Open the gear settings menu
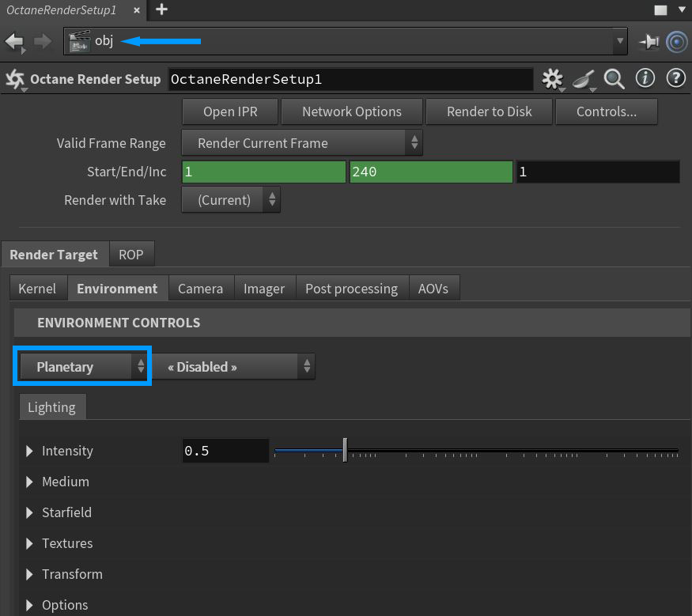 [x=552, y=79]
